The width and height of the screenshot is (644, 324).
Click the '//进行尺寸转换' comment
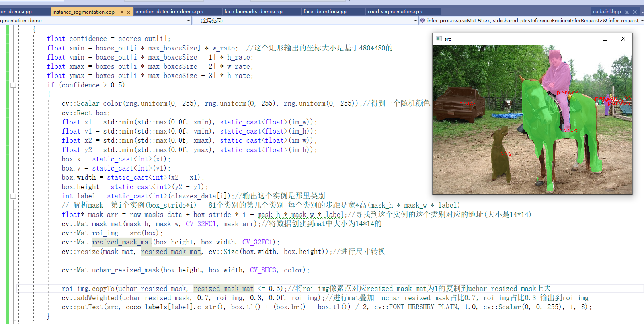[x=359, y=252]
